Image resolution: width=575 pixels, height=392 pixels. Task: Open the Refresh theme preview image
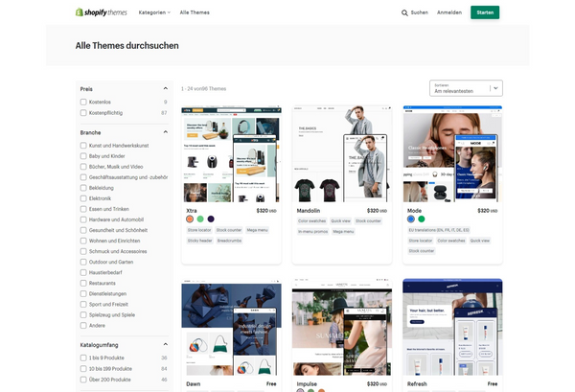coord(452,327)
